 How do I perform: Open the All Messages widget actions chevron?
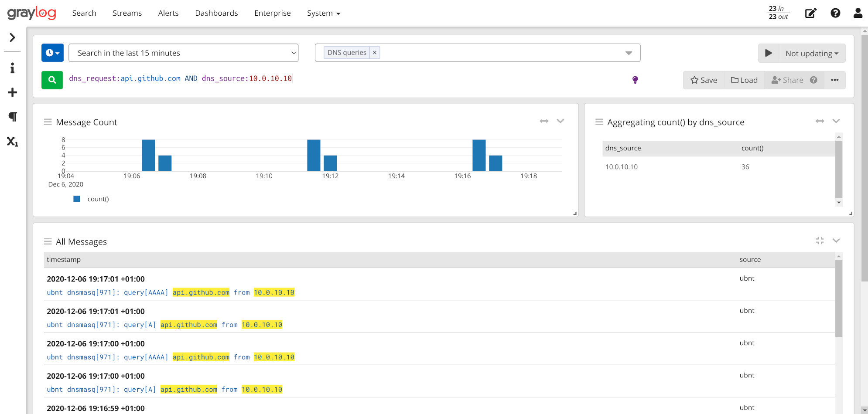pos(836,241)
